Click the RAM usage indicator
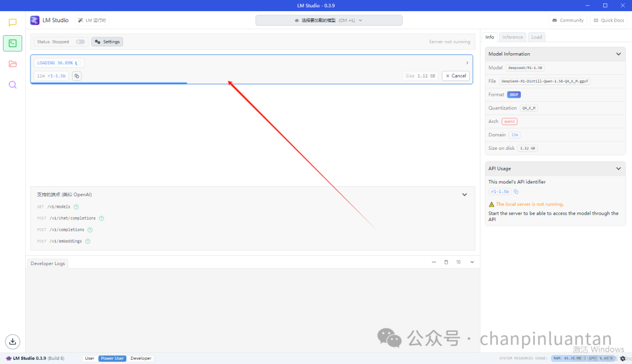Image resolution: width=632 pixels, height=364 pixels. pyautogui.click(x=567, y=358)
